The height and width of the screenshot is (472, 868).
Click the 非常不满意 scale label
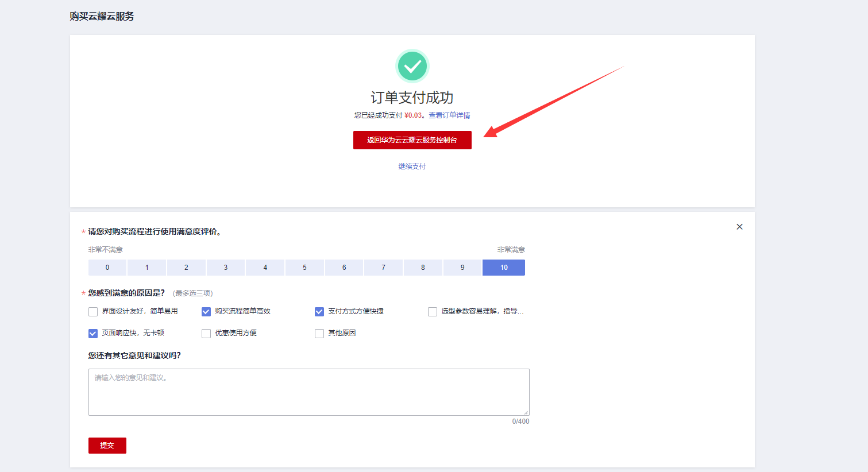105,250
